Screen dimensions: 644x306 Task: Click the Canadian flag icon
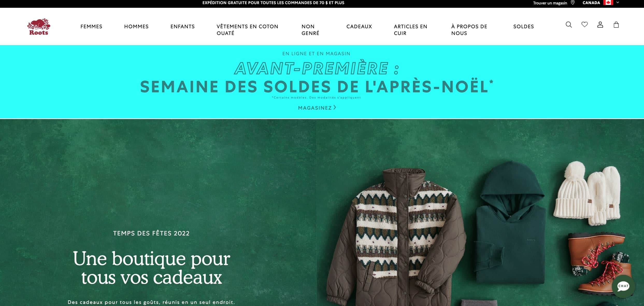608,3
